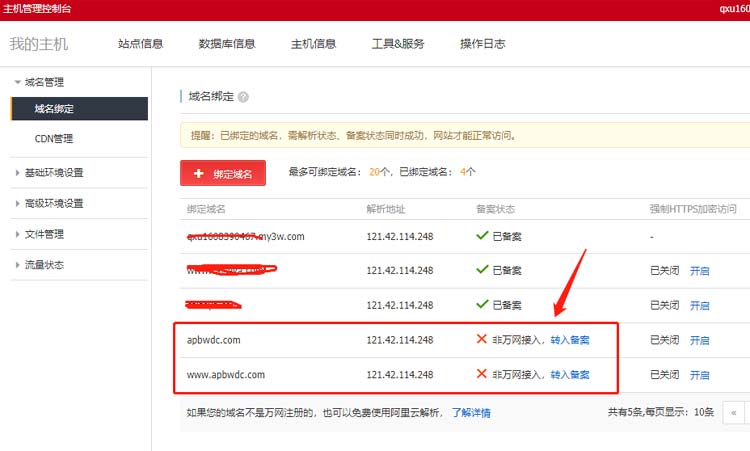The height and width of the screenshot is (451, 750).
Task: Open the 站点信息 top tab
Action: pos(140,44)
